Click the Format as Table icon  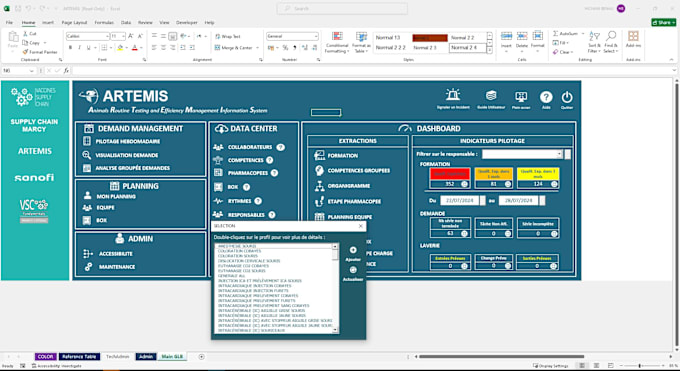coord(361,36)
